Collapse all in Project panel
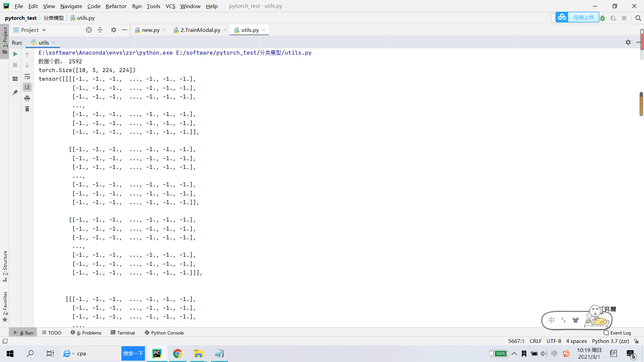This screenshot has height=362, width=644. [100, 30]
